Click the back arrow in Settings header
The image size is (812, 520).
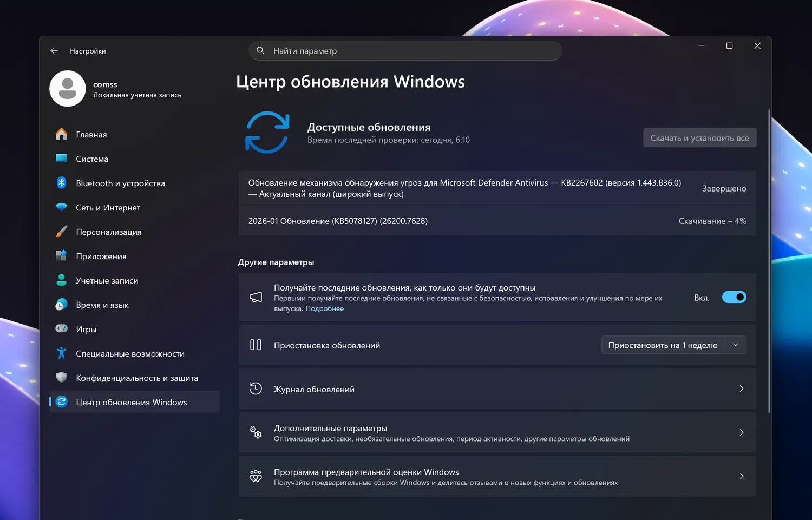click(54, 51)
